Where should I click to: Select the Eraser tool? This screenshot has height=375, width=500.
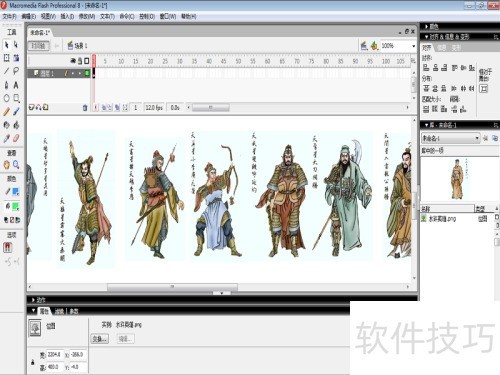tap(16, 138)
